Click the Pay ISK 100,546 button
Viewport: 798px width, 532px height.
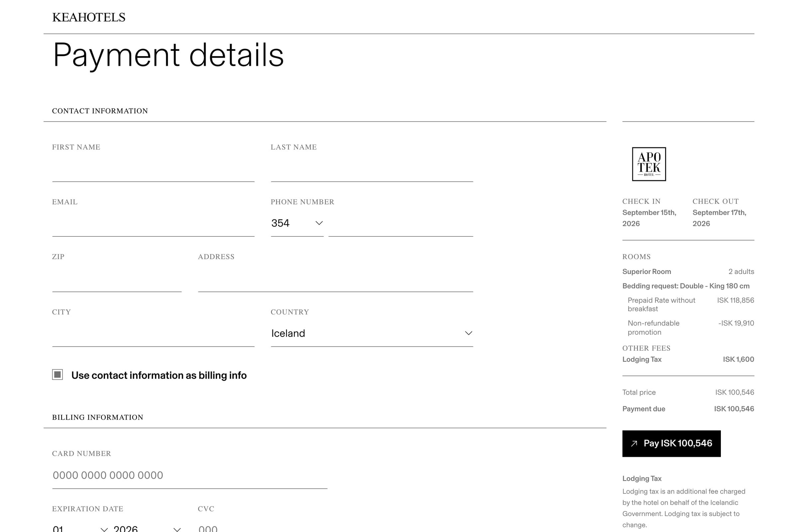coord(671,444)
